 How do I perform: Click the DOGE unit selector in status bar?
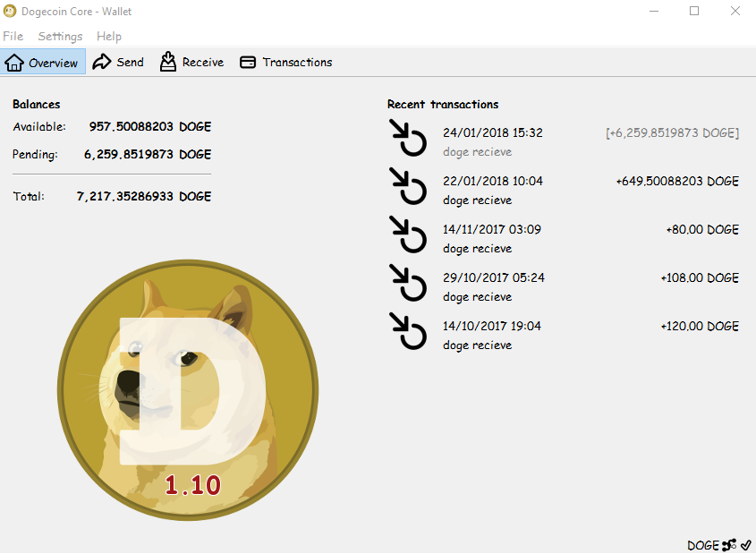[703, 545]
